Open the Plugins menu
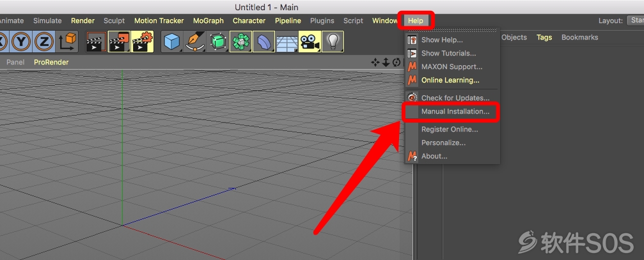The image size is (644, 260). pos(322,20)
